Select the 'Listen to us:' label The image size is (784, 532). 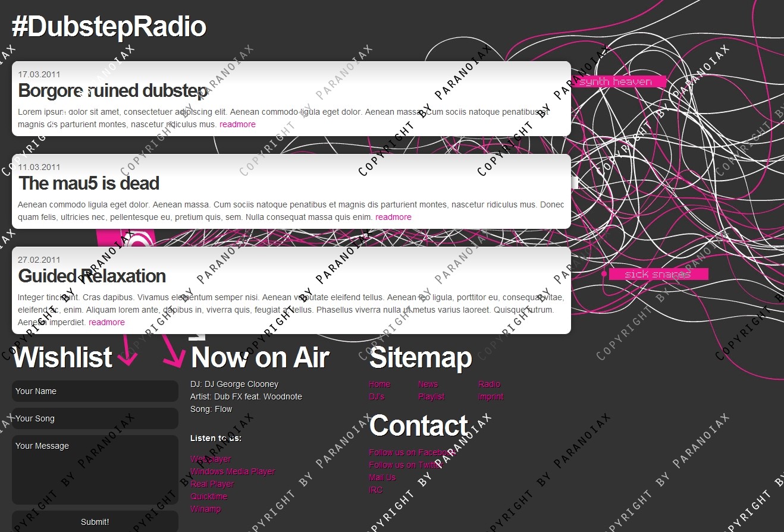[x=216, y=438]
